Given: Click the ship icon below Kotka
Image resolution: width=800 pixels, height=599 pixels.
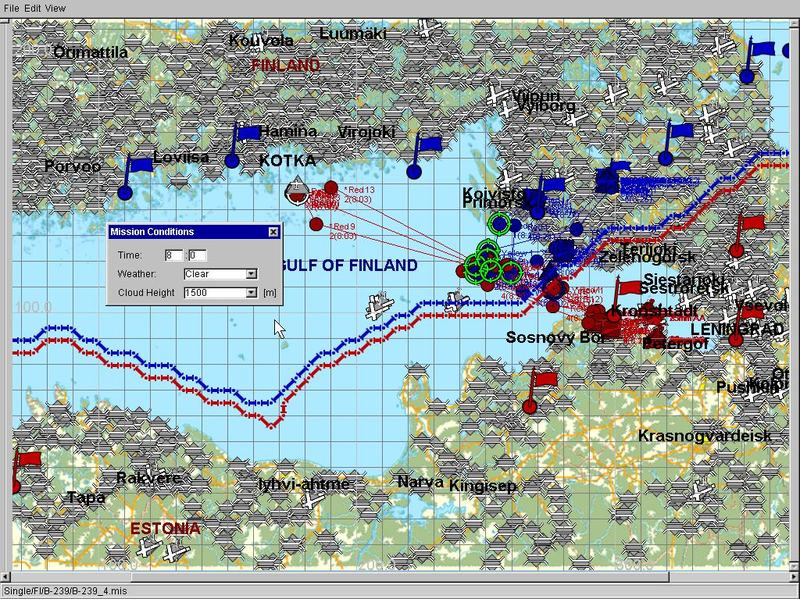Looking at the screenshot, I should [x=296, y=191].
